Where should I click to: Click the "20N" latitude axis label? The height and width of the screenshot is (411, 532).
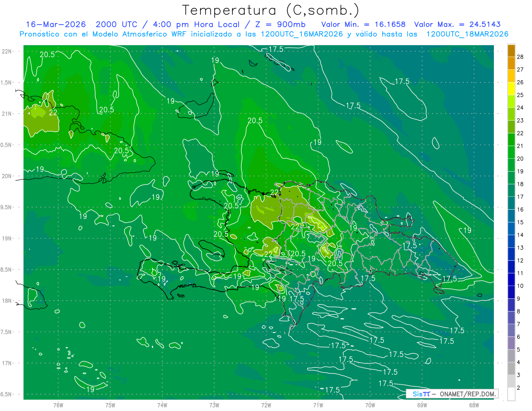(8, 176)
